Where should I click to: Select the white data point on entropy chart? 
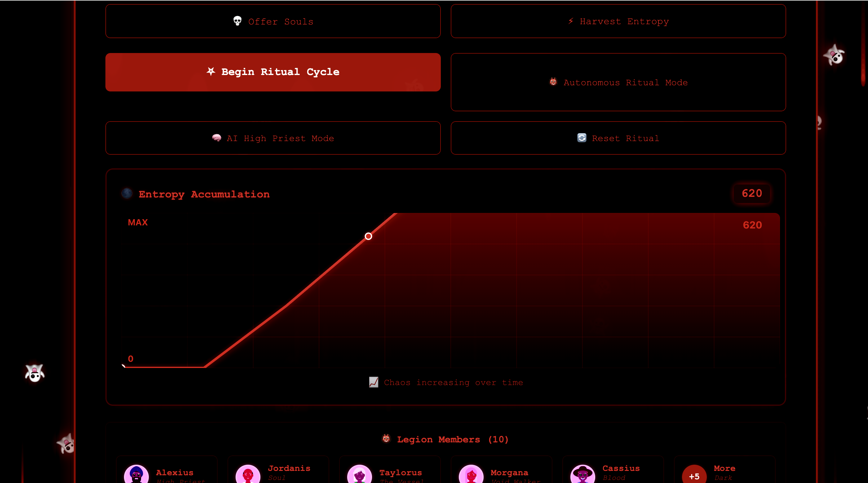[368, 236]
